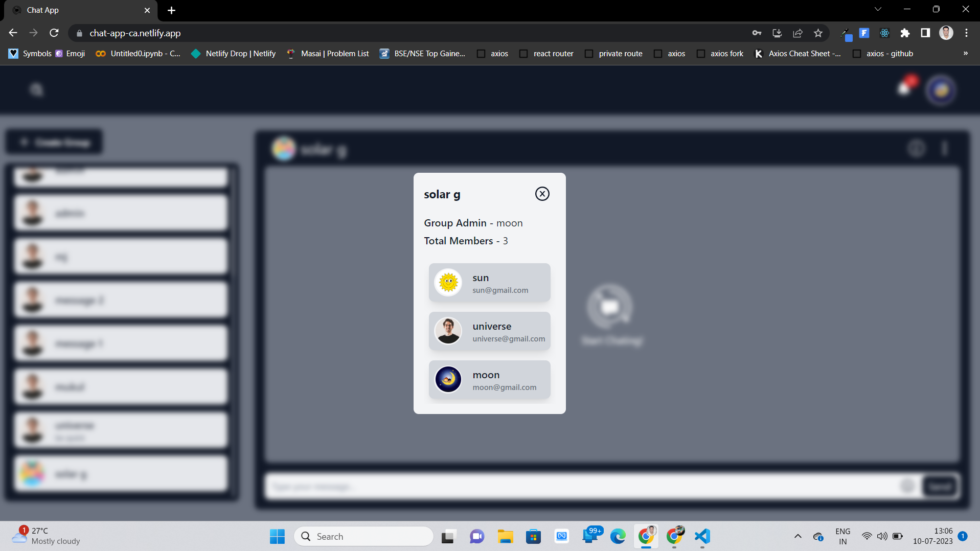Screen dimensions: 980x551
Task: Open File Explorer from taskbar
Action: pos(505,536)
